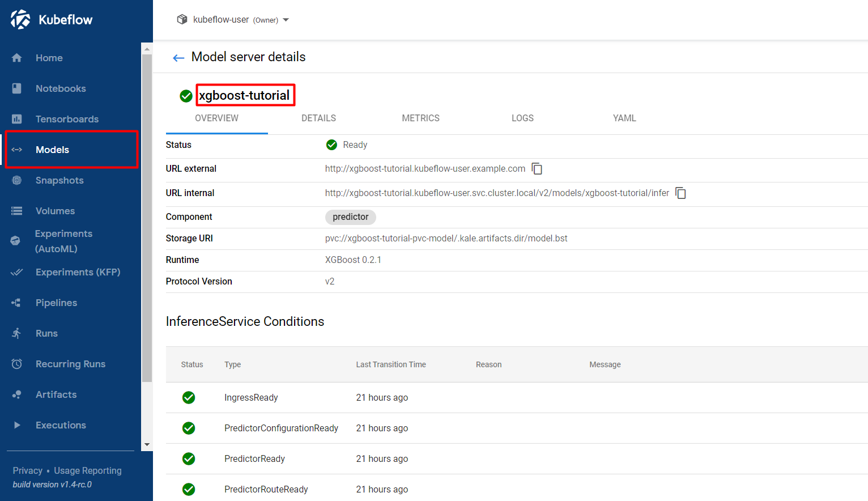
Task: Open the LOGS tab
Action: [x=523, y=118]
